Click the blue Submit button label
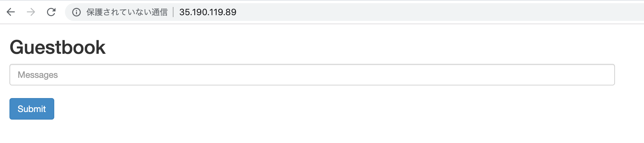The height and width of the screenshot is (143, 644). tap(32, 109)
